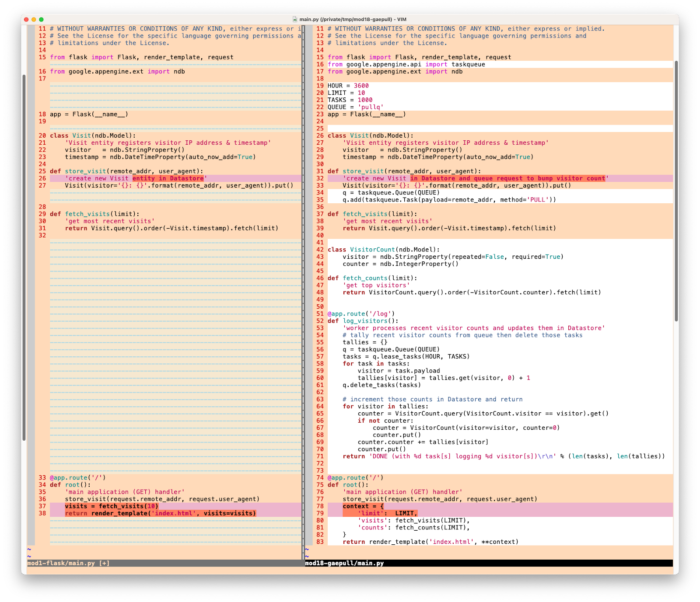The width and height of the screenshot is (700, 602).
Task: Close the VIM window with red button
Action: click(26, 19)
